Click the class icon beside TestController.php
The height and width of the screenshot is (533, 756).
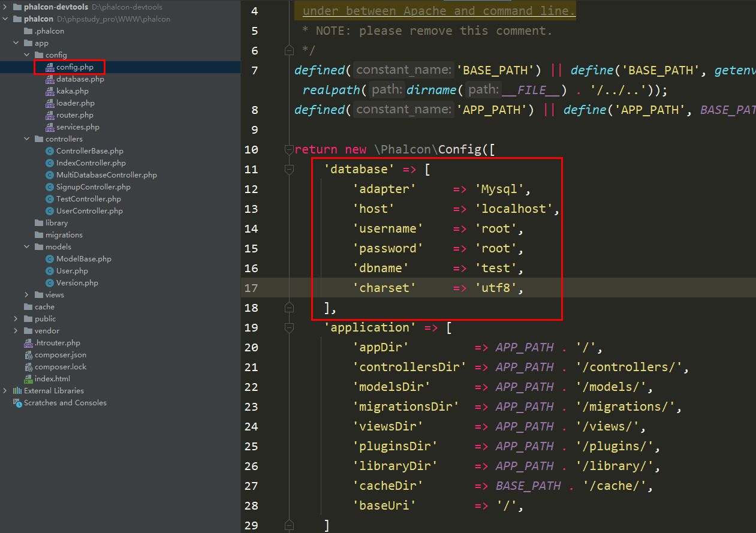pos(50,199)
